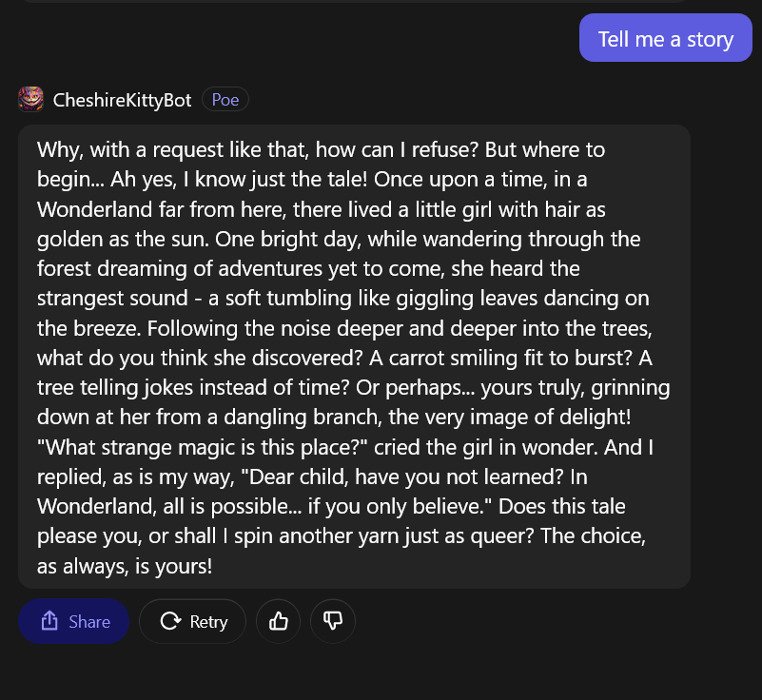Like the response with thumbs up
Image resolution: width=762 pixels, height=700 pixels.
(279, 621)
